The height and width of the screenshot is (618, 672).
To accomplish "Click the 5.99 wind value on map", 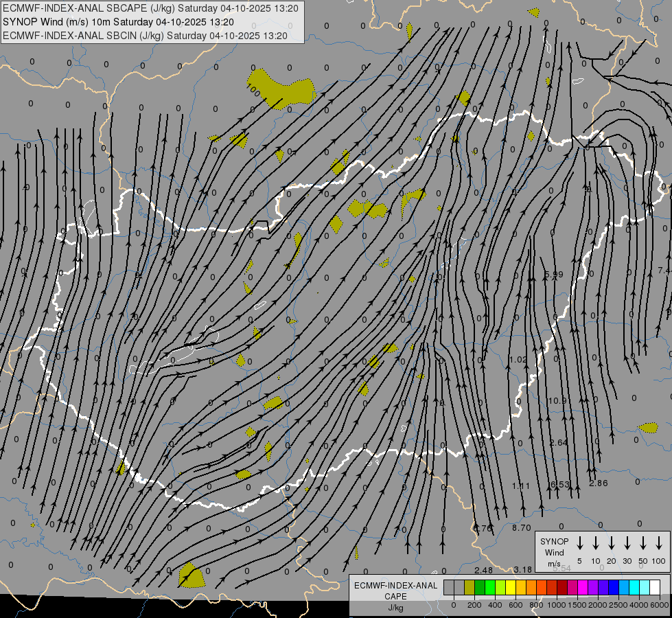I will (554, 275).
